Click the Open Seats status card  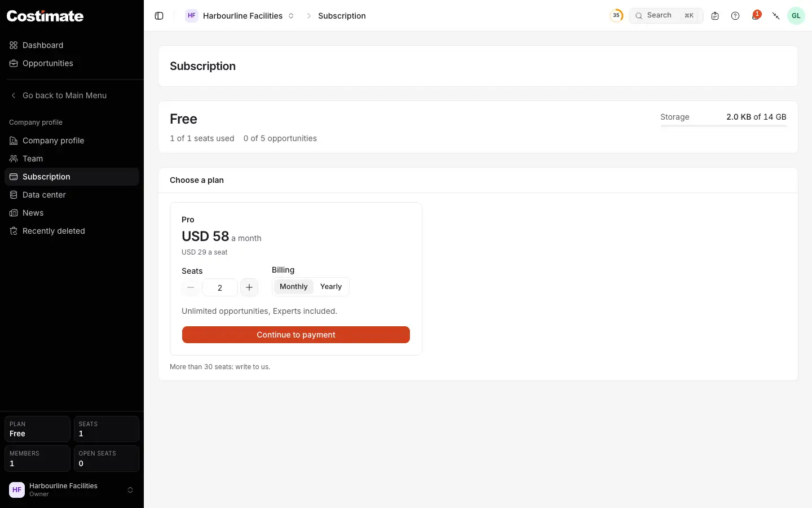pos(107,458)
